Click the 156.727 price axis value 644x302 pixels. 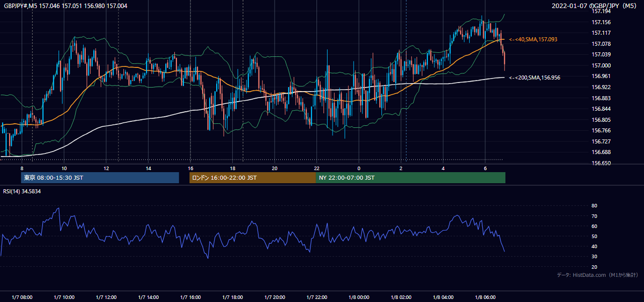tap(601, 141)
